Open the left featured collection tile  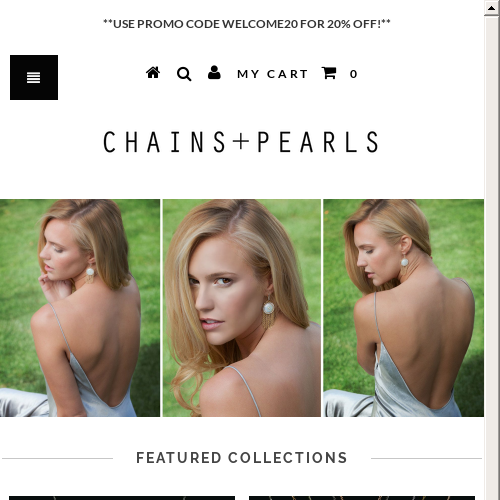pyautogui.click(x=122, y=498)
